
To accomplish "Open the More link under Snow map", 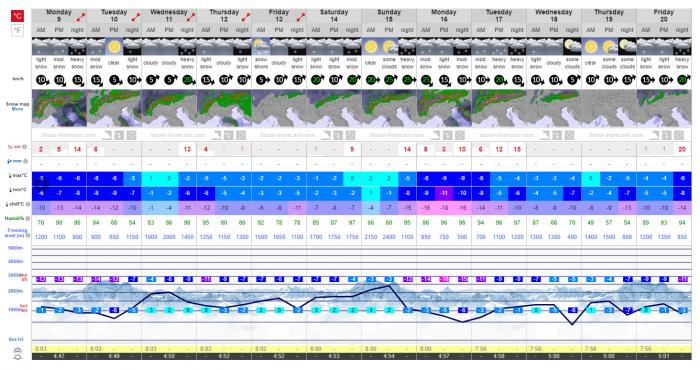I will coord(17,109).
